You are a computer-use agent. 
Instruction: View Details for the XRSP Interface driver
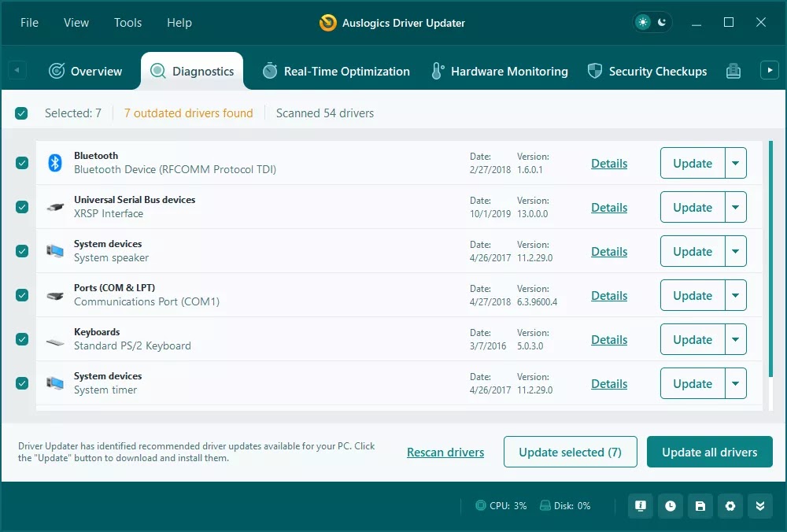click(x=608, y=207)
